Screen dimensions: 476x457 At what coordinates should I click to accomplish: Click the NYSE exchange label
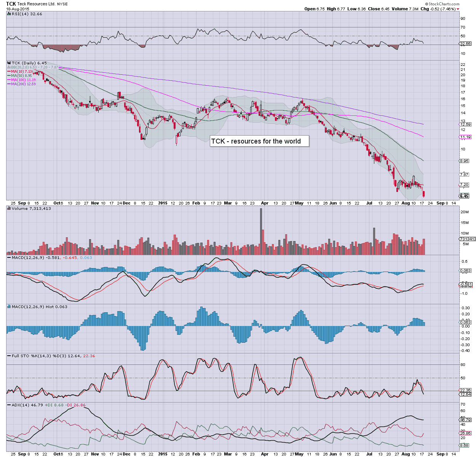pos(62,4)
